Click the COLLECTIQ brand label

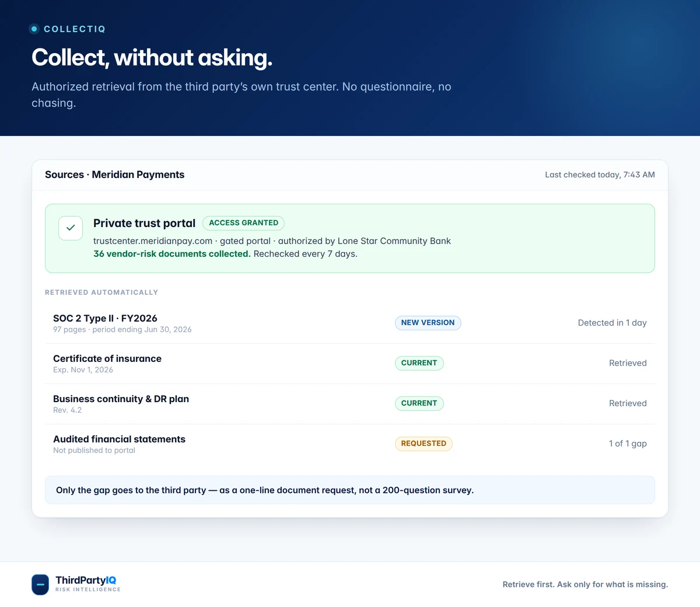coord(75,29)
